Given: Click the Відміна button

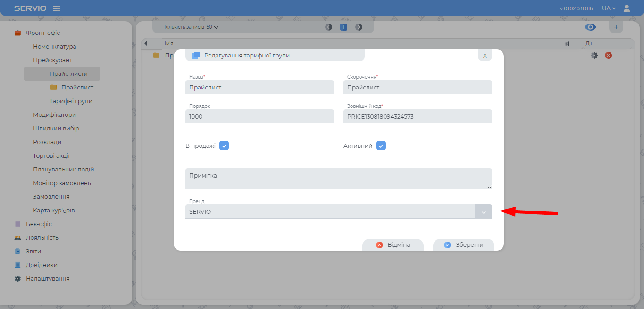Looking at the screenshot, I should coord(393,245).
